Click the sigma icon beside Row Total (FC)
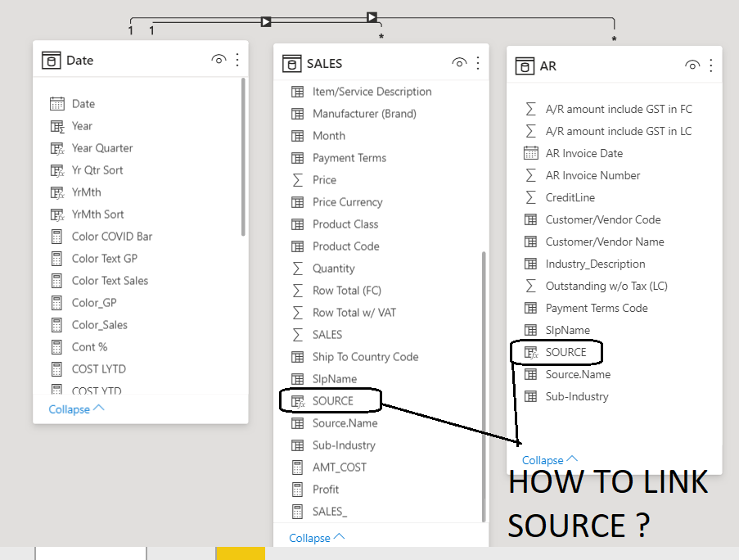The height and width of the screenshot is (560, 739). 297,291
